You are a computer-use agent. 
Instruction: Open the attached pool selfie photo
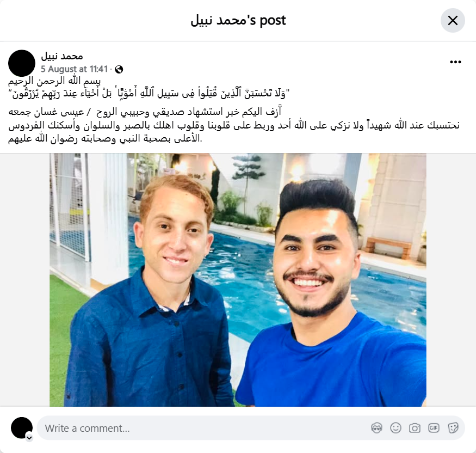coord(238,280)
